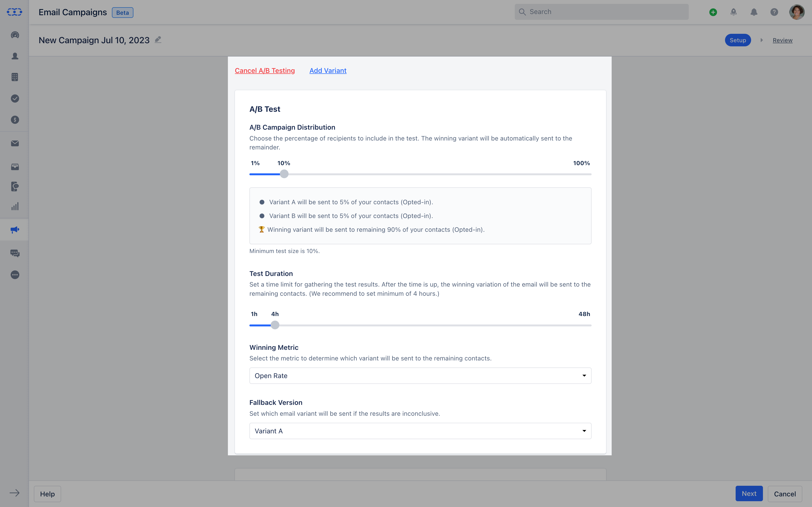Open the Dashboard speedometer icon

[14, 35]
